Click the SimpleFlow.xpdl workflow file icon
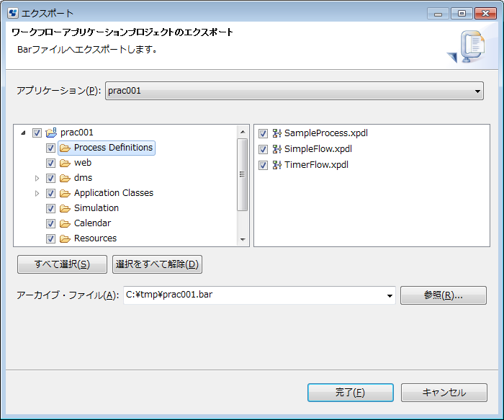Screen dimensions: 504x420 coord(276,149)
